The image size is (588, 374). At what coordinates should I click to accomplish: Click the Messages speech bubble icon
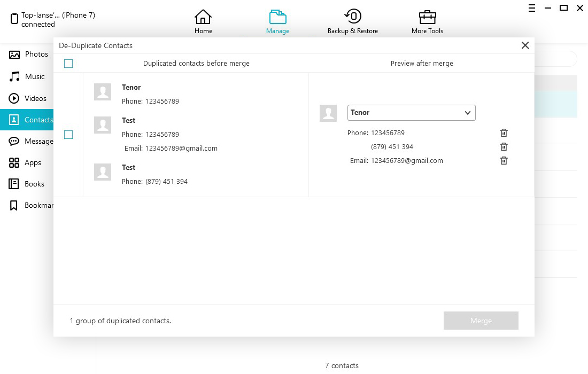pyautogui.click(x=14, y=141)
